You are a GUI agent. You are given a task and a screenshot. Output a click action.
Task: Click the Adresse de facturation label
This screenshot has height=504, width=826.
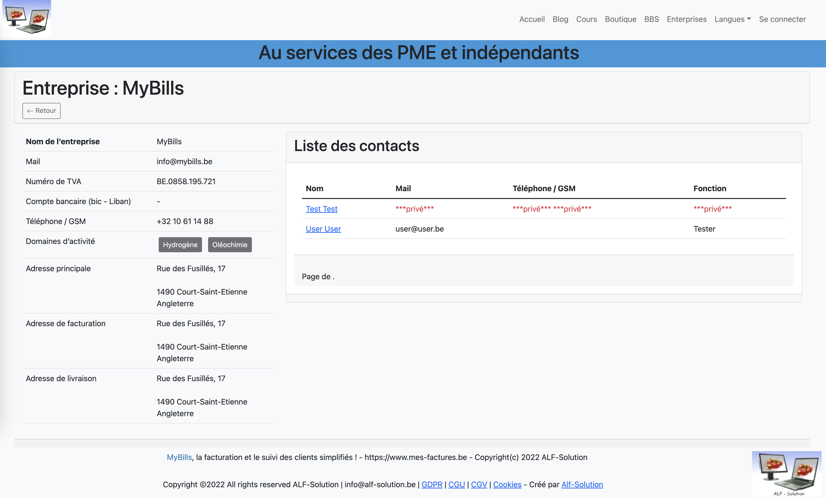(66, 323)
